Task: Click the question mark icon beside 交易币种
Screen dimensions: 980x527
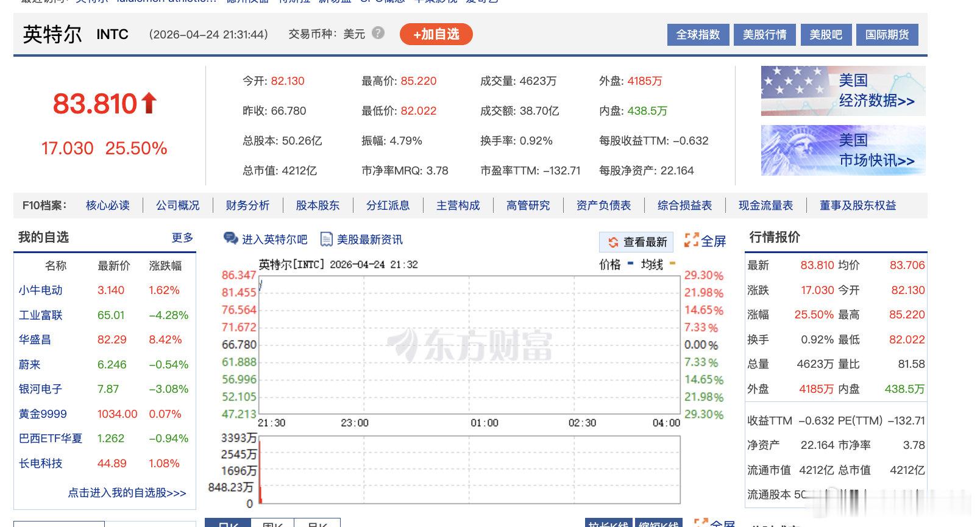Action: tap(378, 33)
